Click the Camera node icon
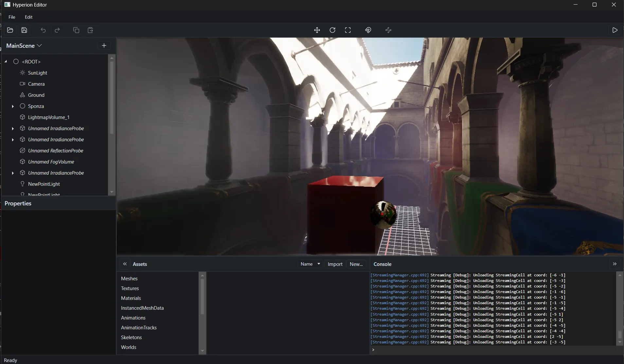The width and height of the screenshot is (624, 364). pyautogui.click(x=23, y=84)
